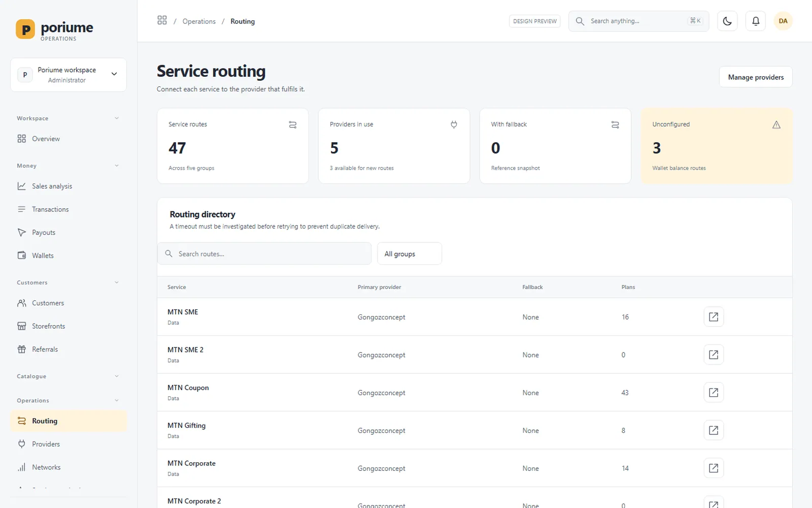This screenshot has width=812, height=508.
Task: Open external link for MTN SME route
Action: point(714,317)
